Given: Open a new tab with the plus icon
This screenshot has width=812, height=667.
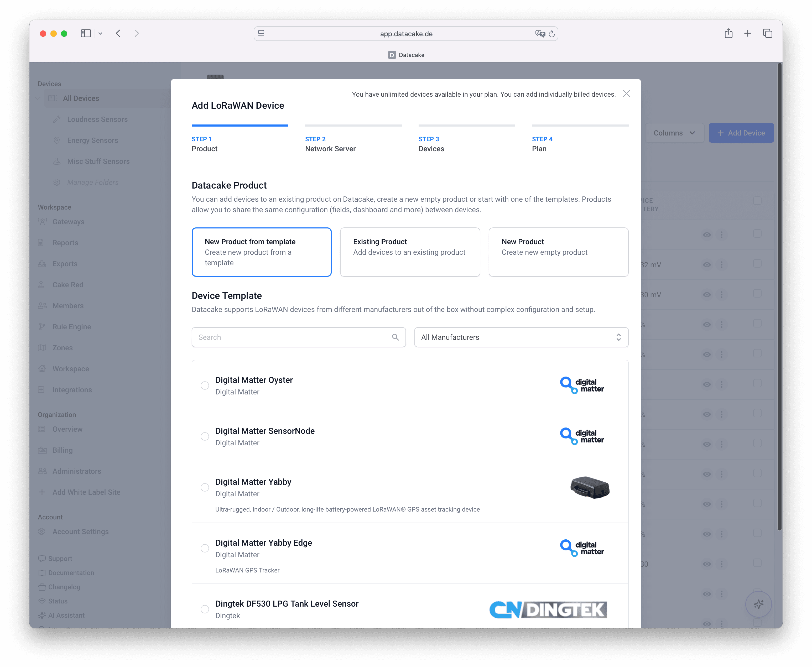Looking at the screenshot, I should tap(747, 33).
